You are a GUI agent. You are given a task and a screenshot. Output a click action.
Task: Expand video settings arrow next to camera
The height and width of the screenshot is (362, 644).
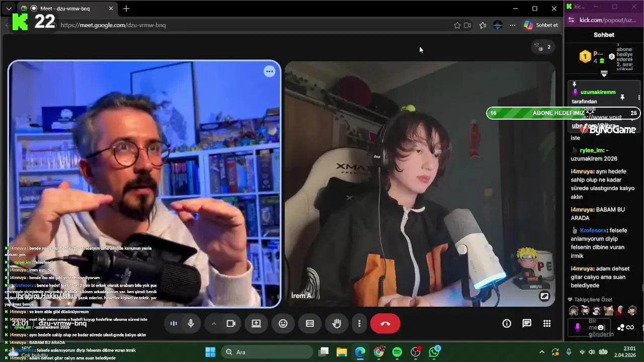coord(214,323)
